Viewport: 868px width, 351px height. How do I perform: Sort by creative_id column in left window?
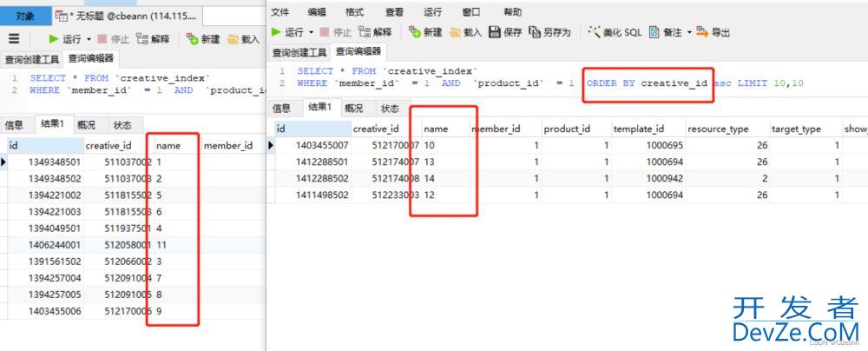pyautogui.click(x=118, y=146)
